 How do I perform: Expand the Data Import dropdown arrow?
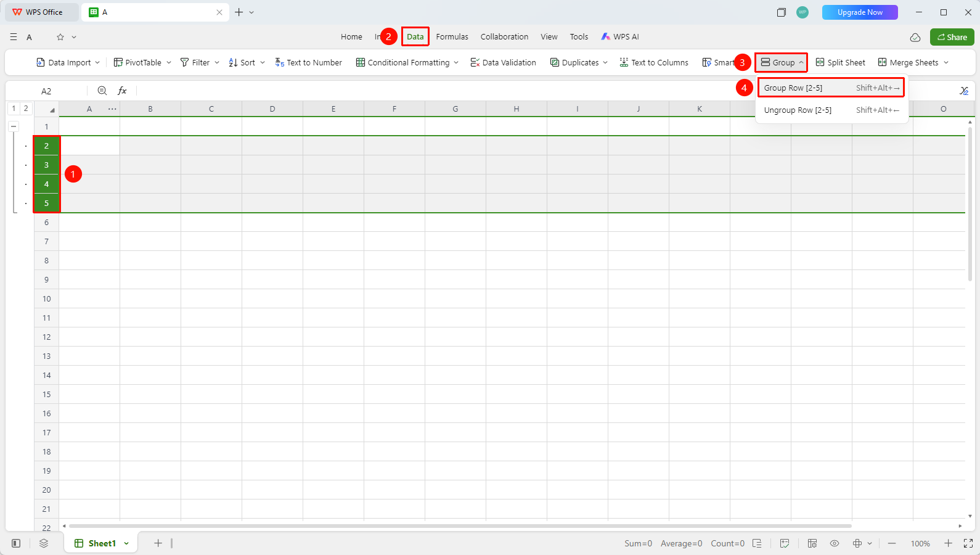tap(97, 62)
